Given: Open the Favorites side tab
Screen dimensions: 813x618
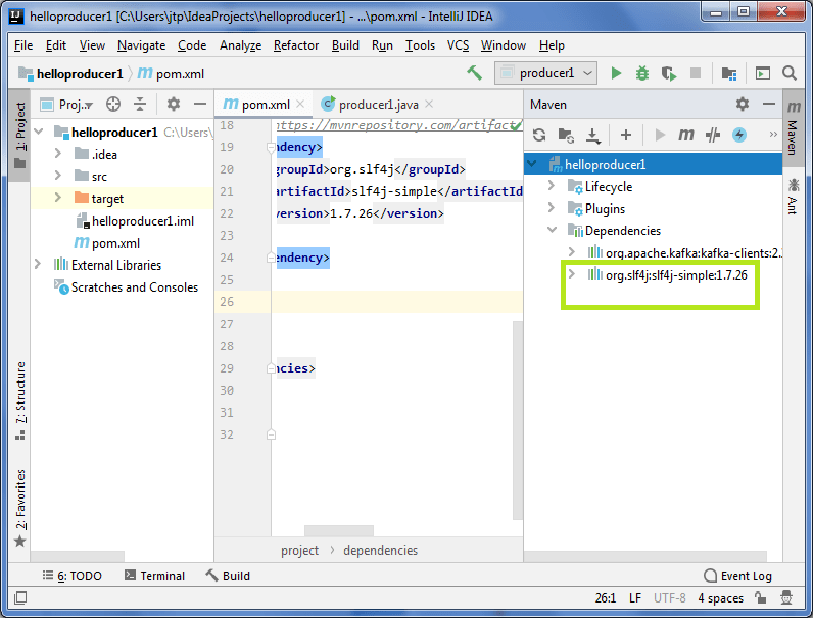Looking at the screenshot, I should pyautogui.click(x=20, y=508).
